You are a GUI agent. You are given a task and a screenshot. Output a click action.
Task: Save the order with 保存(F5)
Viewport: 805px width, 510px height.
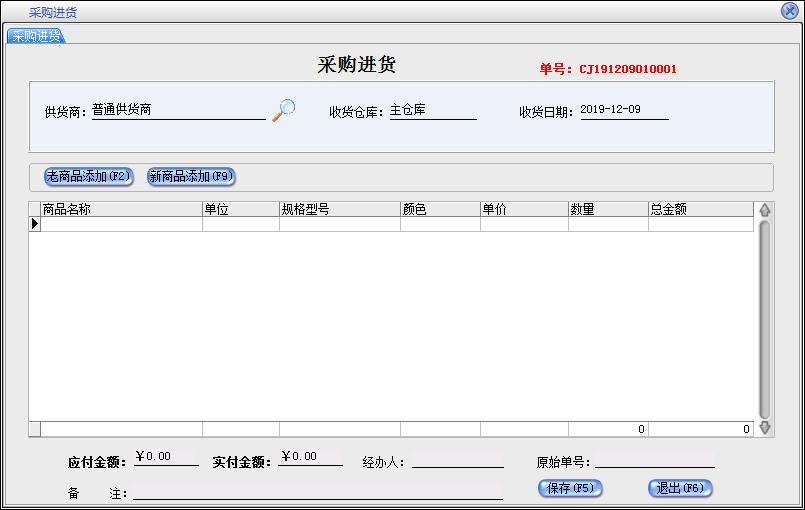click(570, 488)
